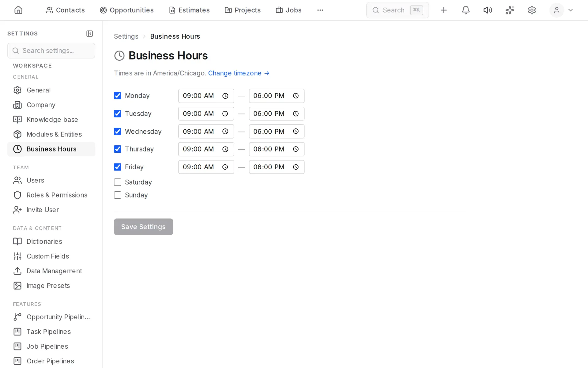This screenshot has height=368, width=588.
Task: Edit Wednesday start time field
Action: click(206, 132)
